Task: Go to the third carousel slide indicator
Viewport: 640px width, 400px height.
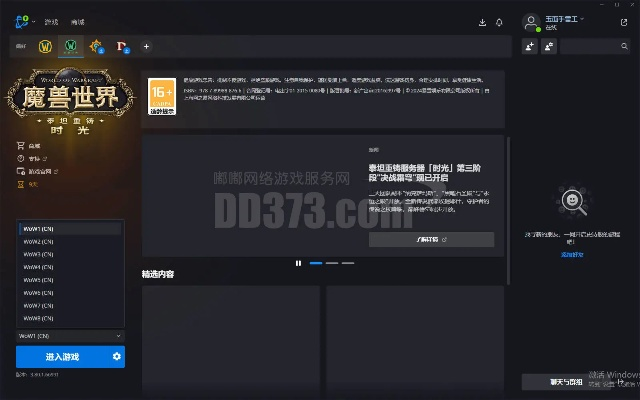Action: coord(348,263)
